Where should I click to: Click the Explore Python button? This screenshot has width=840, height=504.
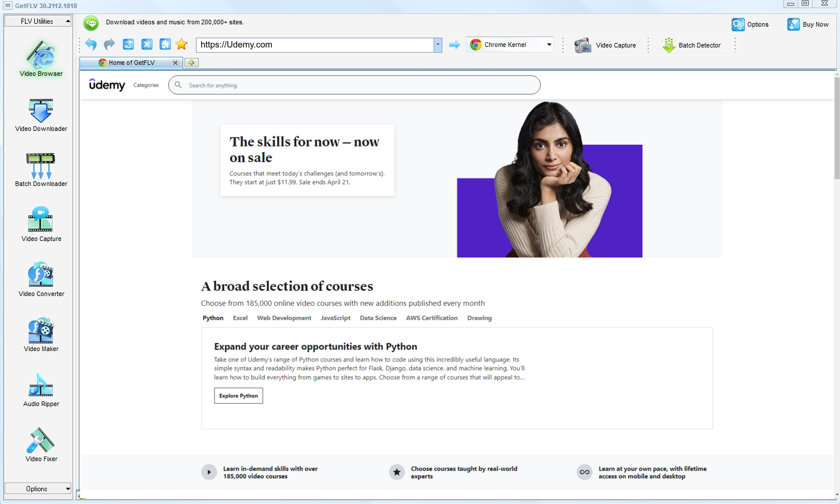pos(238,396)
